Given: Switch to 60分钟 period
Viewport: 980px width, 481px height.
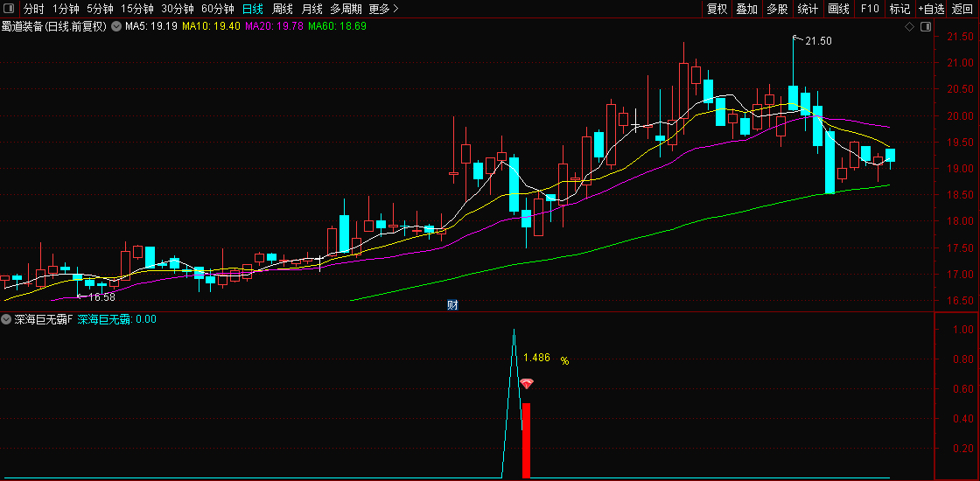Looking at the screenshot, I should click(x=218, y=9).
